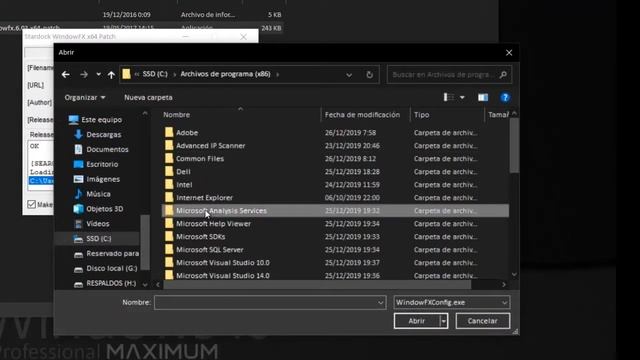Expand the address bar history dropdown
The image size is (640, 360).
(349, 75)
